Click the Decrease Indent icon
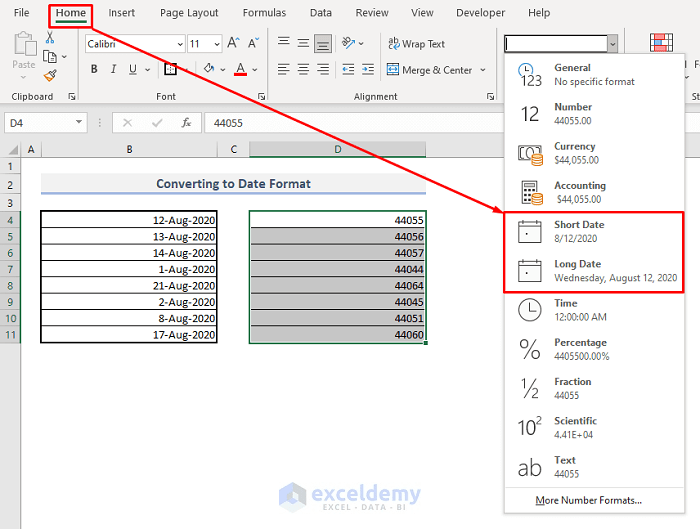This screenshot has width=700, height=529. 348,69
